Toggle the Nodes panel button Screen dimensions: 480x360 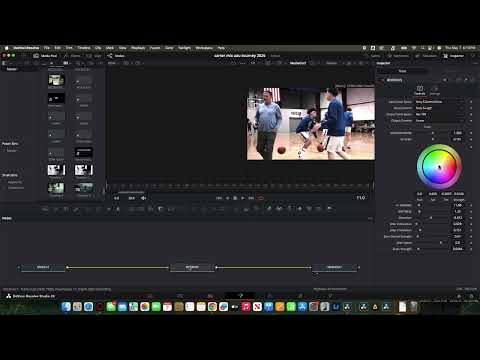click(116, 56)
